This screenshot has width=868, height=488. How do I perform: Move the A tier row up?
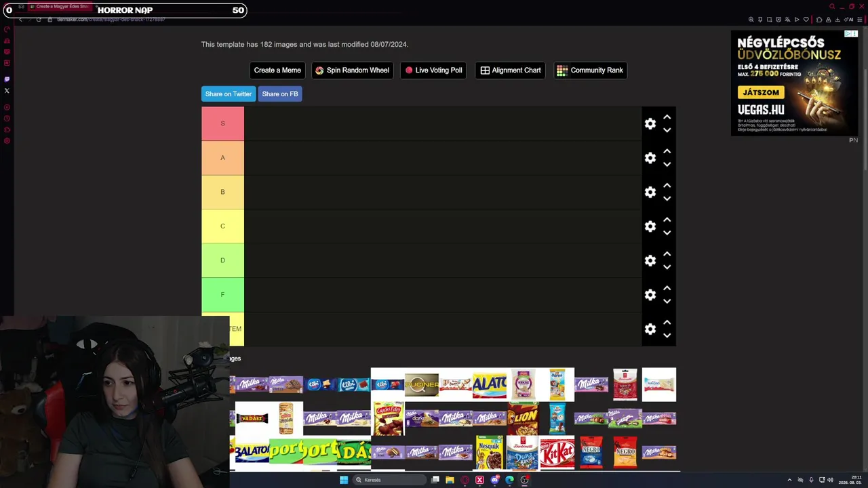coord(667,151)
